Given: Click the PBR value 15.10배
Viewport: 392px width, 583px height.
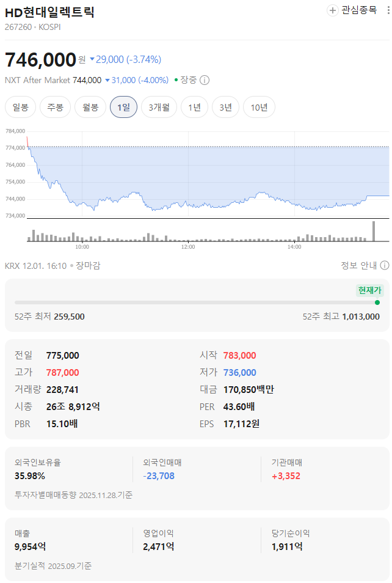Looking at the screenshot, I should click(x=62, y=424).
